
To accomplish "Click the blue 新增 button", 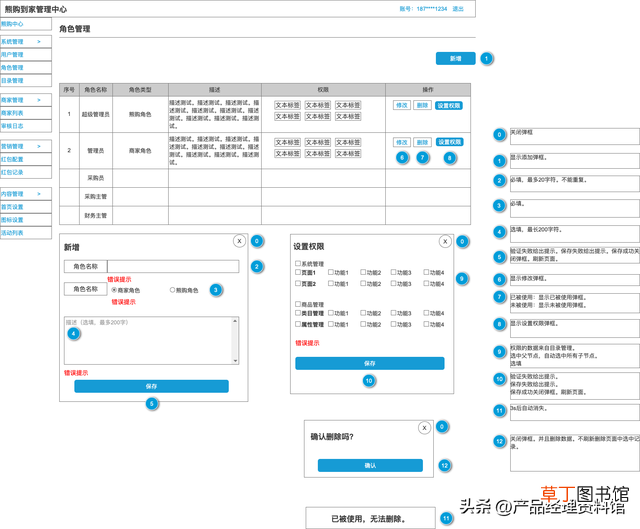I will click(x=456, y=58).
